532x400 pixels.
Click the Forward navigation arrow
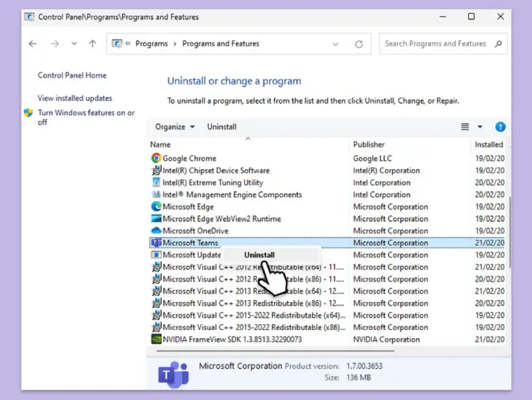pyautogui.click(x=55, y=44)
